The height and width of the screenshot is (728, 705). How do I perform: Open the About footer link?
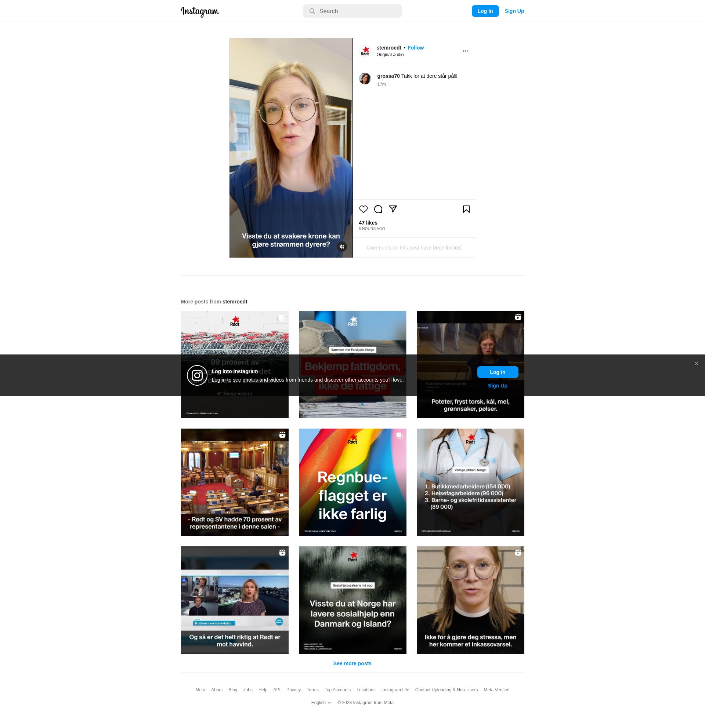point(217,690)
